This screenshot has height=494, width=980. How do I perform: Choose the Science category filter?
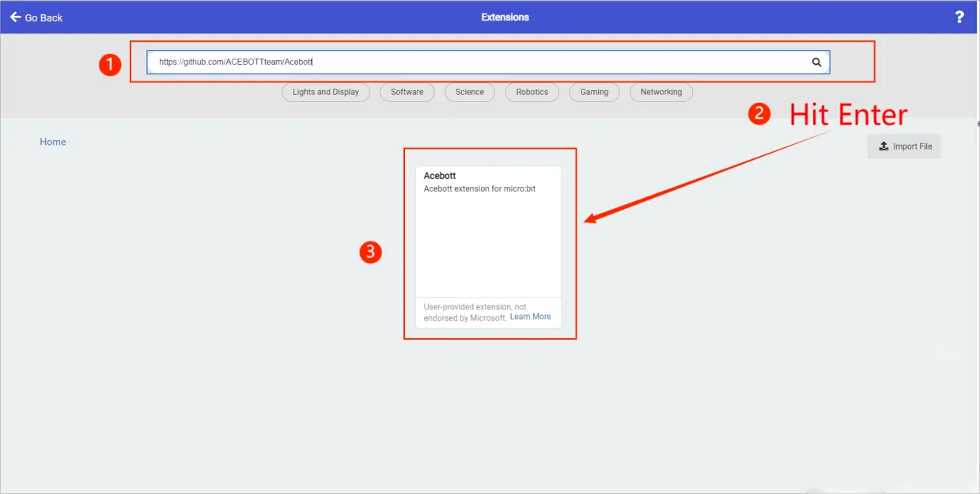(x=469, y=92)
